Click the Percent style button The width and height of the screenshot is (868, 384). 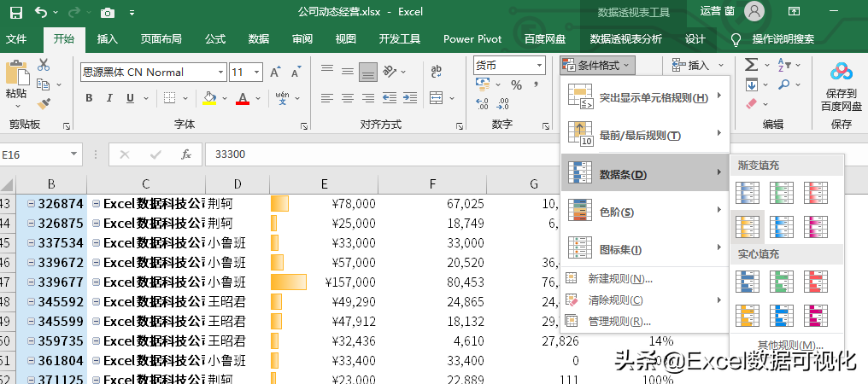click(517, 84)
